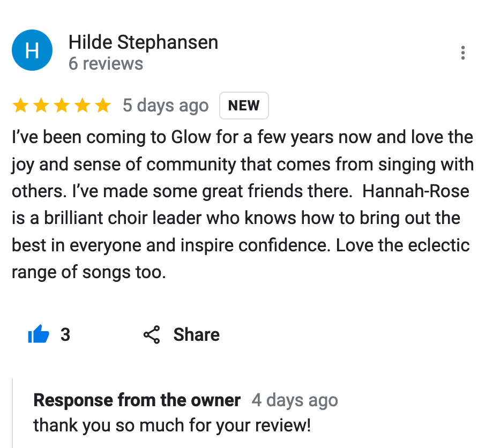Click the "4 days ago" response timestamp
Viewport: 493px width, 448px height.
coord(295,400)
